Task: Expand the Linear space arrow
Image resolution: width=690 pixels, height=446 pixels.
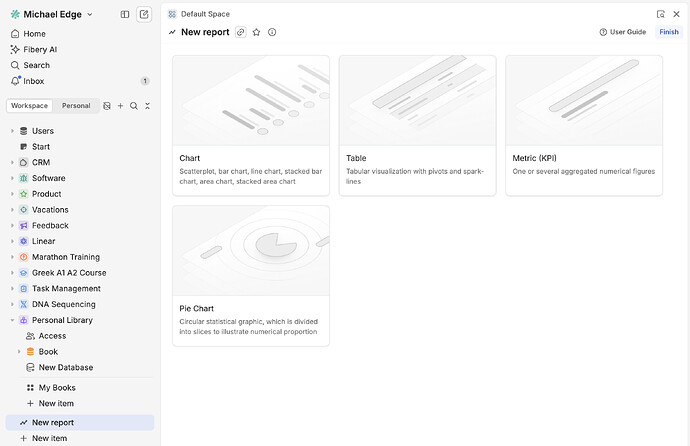Action: (x=12, y=241)
